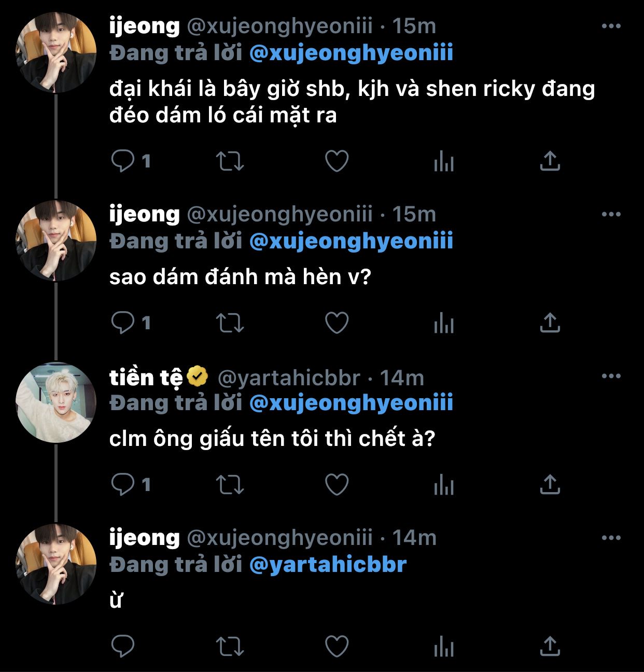
Task: Open @yartahicbbr mention link in last tweet
Action: coord(328,565)
